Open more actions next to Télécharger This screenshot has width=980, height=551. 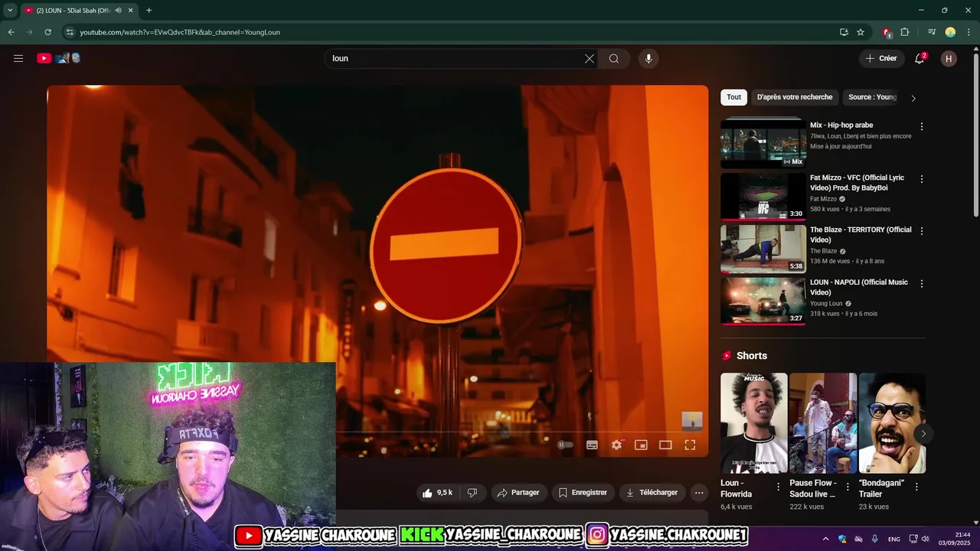(698, 493)
